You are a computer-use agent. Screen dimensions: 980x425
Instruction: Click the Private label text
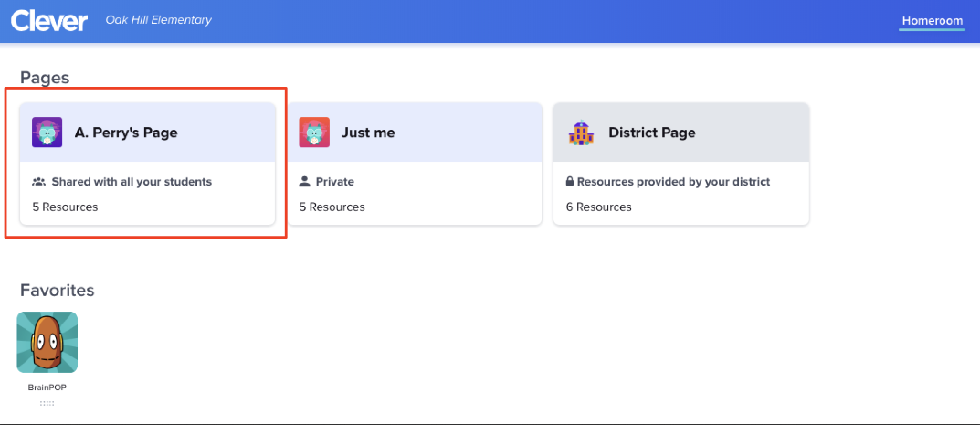click(x=335, y=182)
